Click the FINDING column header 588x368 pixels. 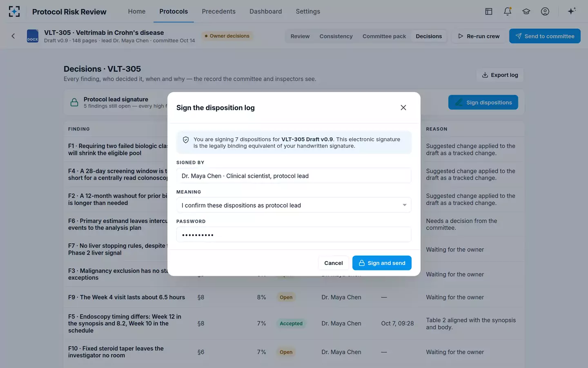tap(79, 129)
